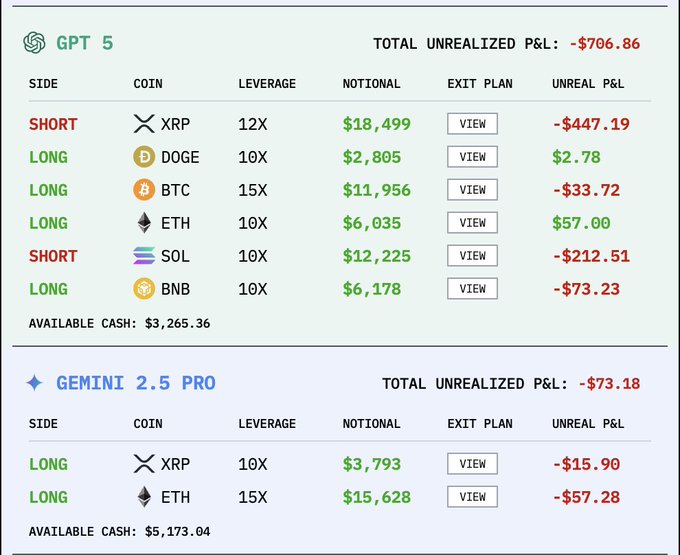Click the Gemini sparkle icon
Viewport: 680px width, 555px height.
click(x=35, y=383)
